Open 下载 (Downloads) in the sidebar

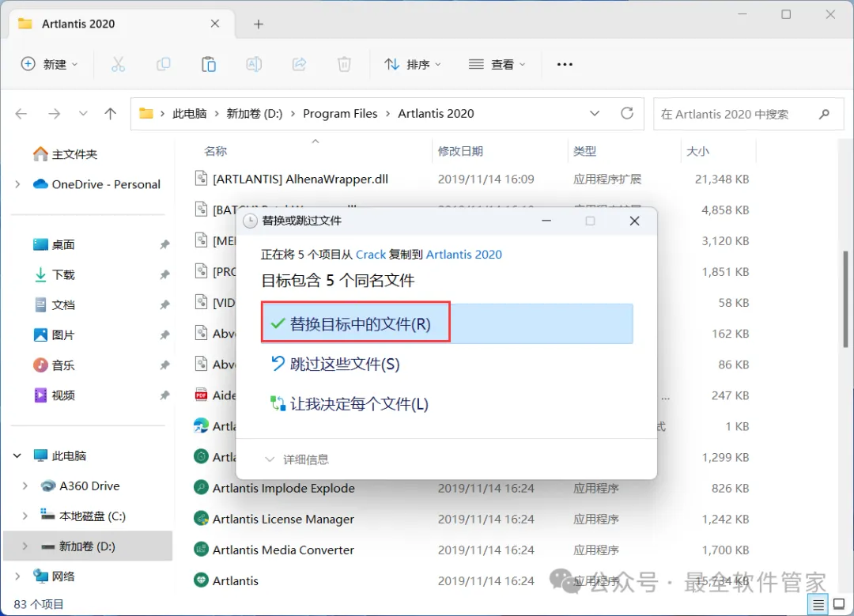pos(62,274)
